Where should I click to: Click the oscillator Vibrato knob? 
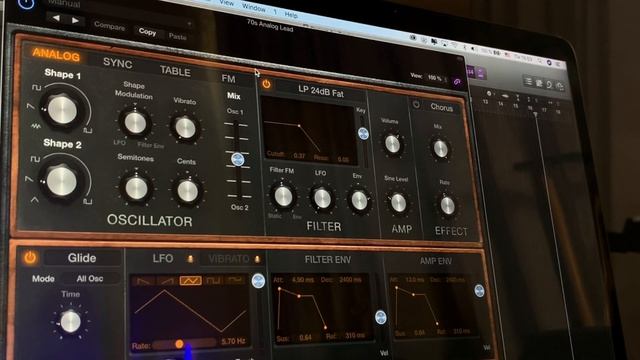[x=185, y=128]
